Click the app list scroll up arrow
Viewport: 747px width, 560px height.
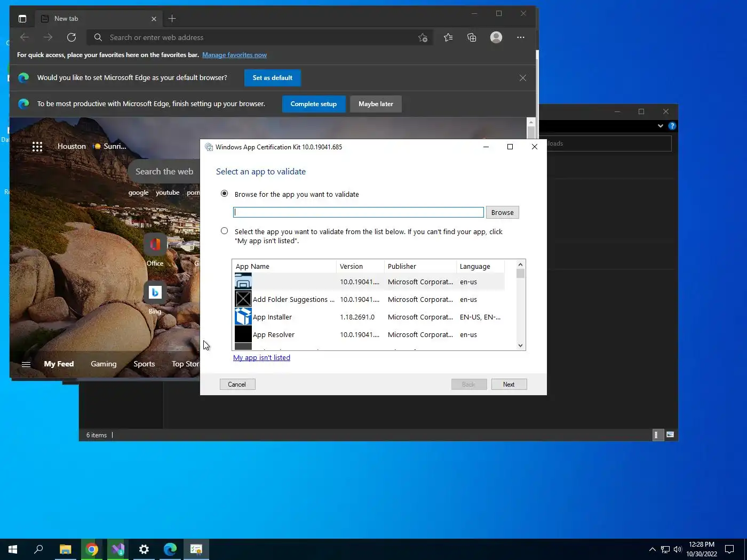(x=521, y=265)
